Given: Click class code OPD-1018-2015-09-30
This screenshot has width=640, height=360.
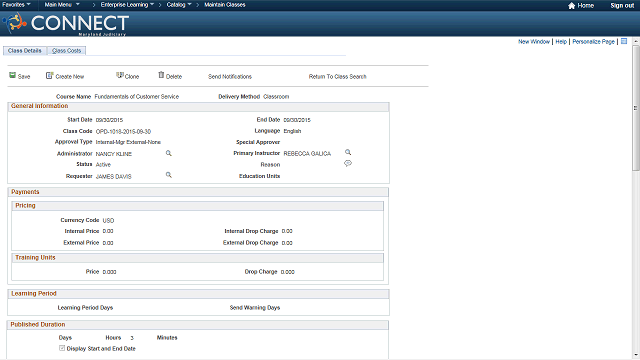Looking at the screenshot, I should coord(123,131).
